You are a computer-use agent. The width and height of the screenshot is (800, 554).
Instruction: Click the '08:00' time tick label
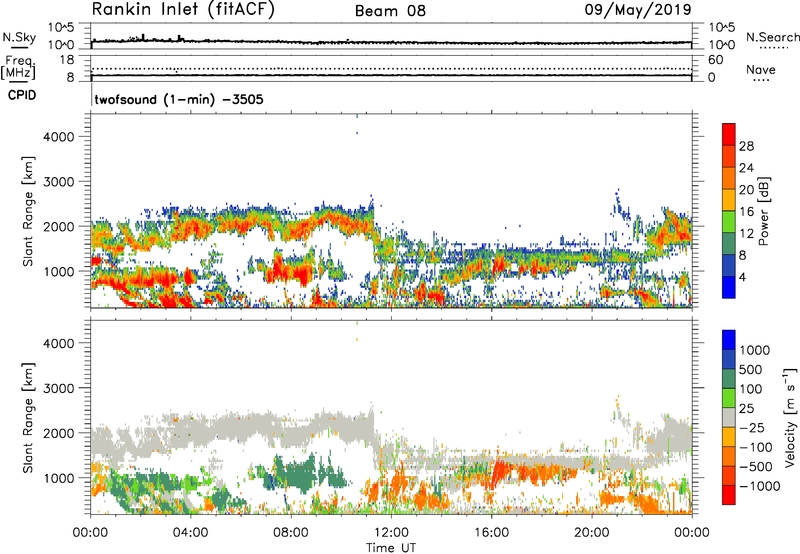[291, 533]
